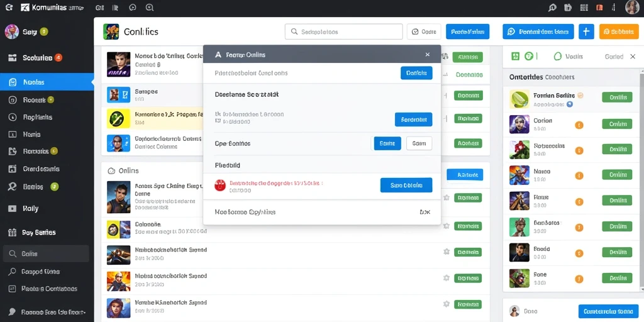This screenshot has height=322, width=644.
Task: Click the orange coin icon beside Oorion
Action: tap(579, 125)
